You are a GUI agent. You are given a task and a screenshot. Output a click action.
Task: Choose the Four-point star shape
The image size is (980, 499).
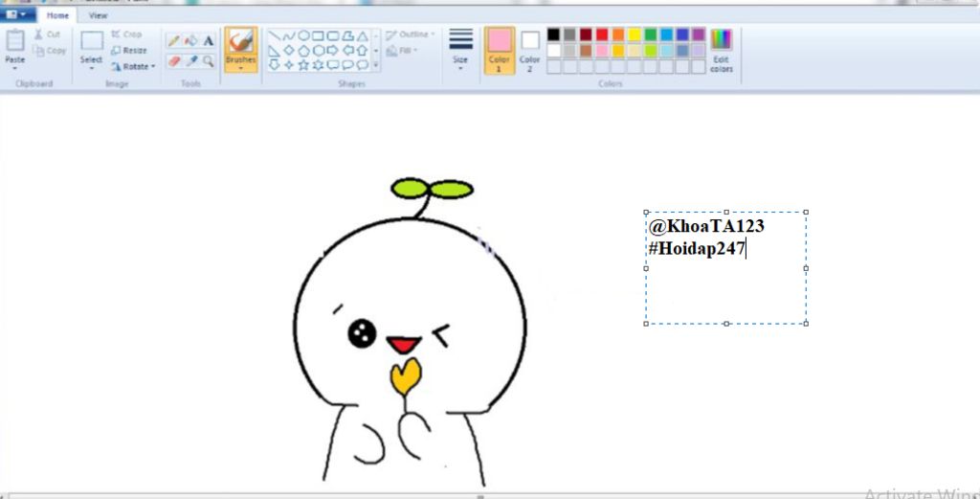(x=289, y=64)
